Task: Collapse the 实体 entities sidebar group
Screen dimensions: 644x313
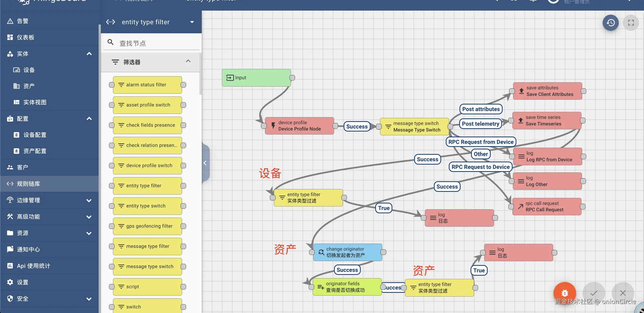Action: click(x=89, y=54)
